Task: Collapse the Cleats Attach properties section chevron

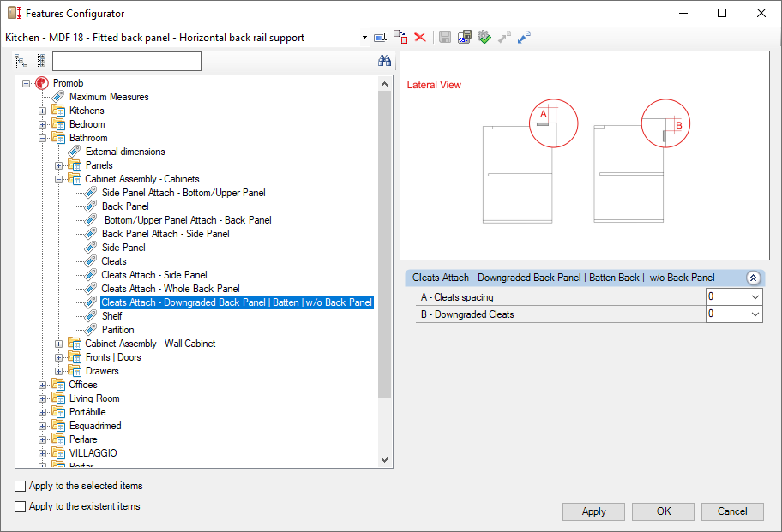Action: coord(753,278)
